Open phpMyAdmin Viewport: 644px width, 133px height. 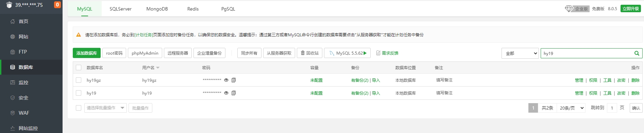click(145, 53)
